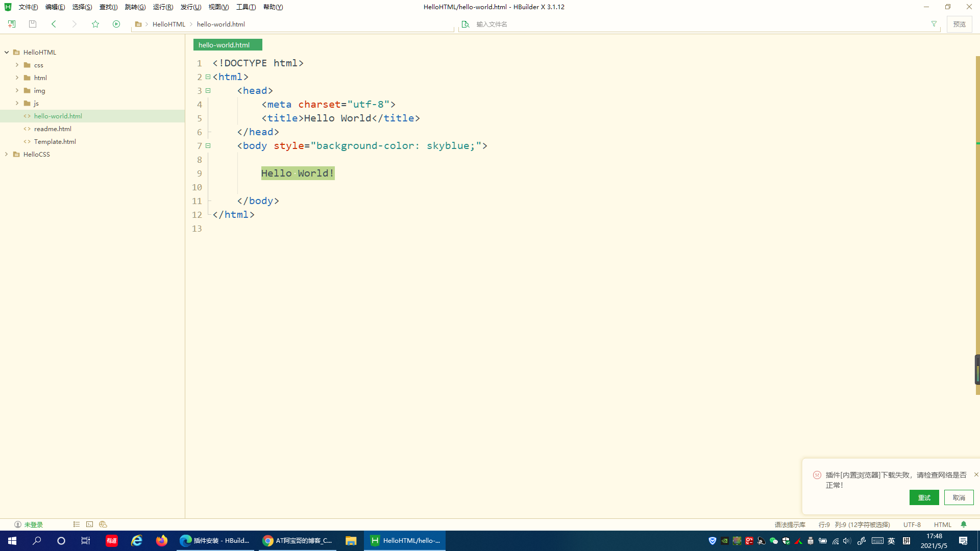Save the current file using the save icon
Viewport: 980px width, 551px height.
(x=32, y=23)
